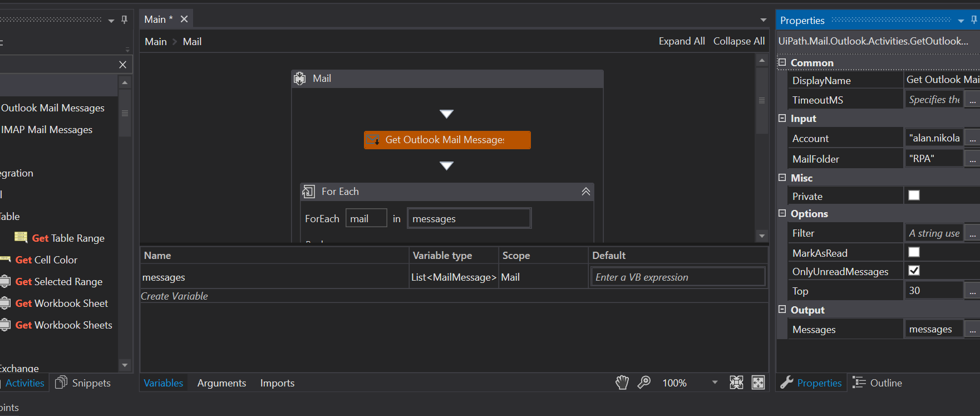Screen dimensions: 980x416
Task: Click the ellipsis button for TimeoutMS
Action: (x=972, y=100)
